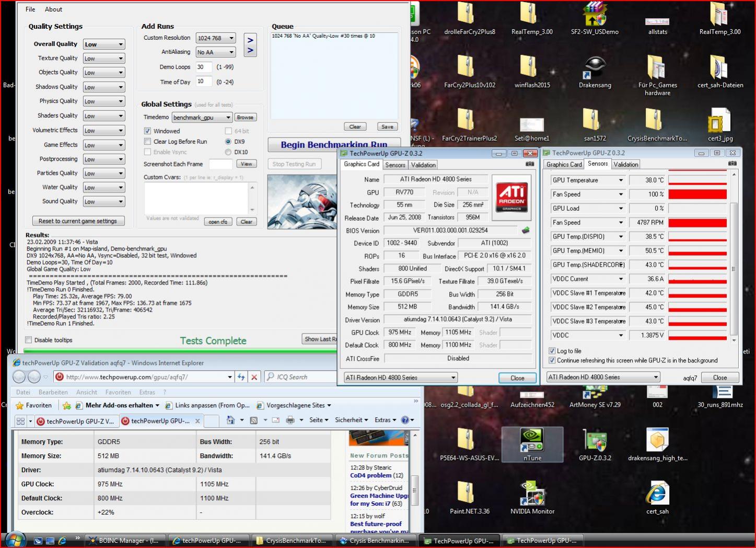756x548 pixels.
Task: Enable the 64 bit checkbox
Action: (228, 131)
